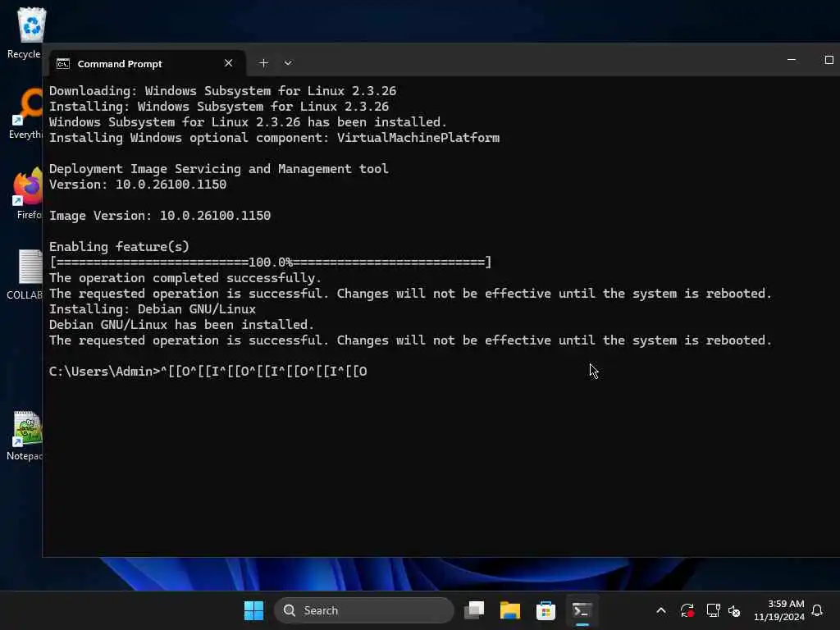Open the network status tray icon

713,610
